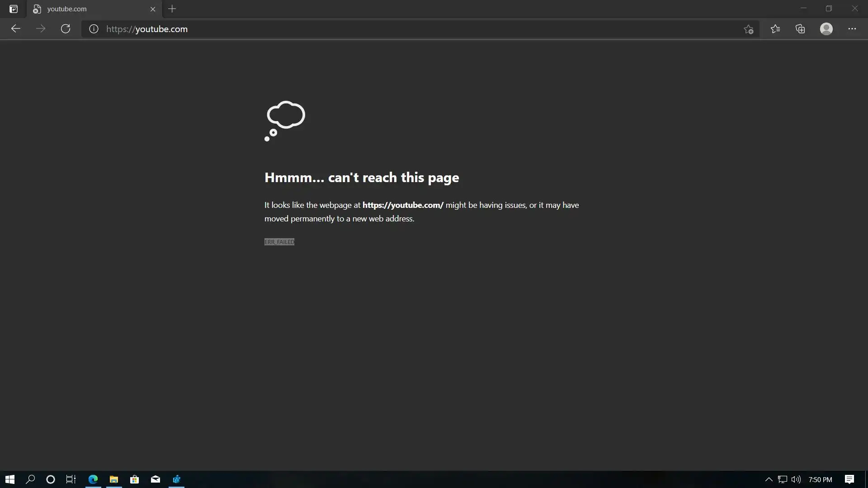Open the volume control
This screenshot has height=488, width=868.
click(796, 479)
